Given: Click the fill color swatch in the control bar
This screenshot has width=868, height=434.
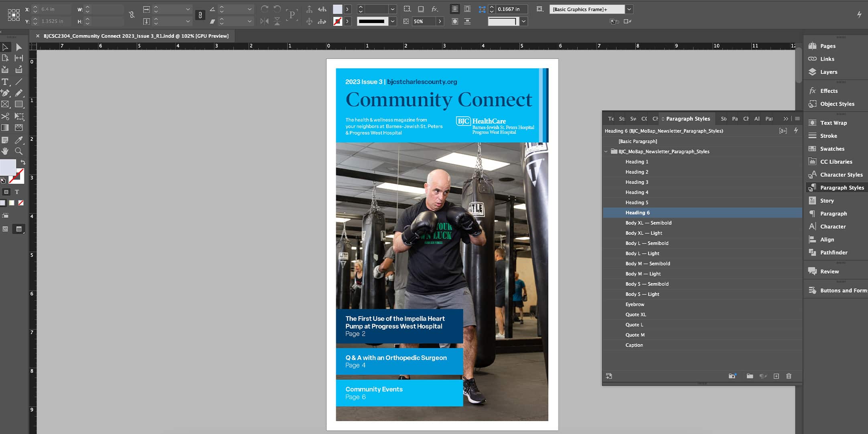Looking at the screenshot, I should point(338,9).
